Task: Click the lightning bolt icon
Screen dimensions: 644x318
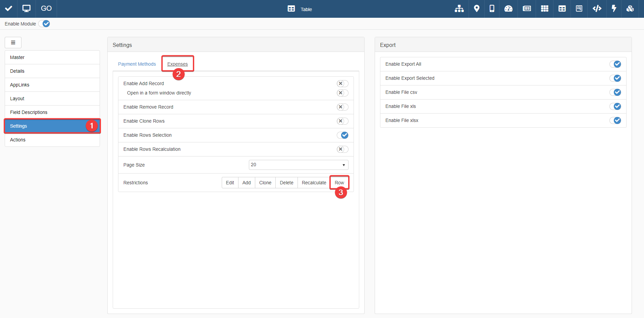Action: (x=614, y=9)
